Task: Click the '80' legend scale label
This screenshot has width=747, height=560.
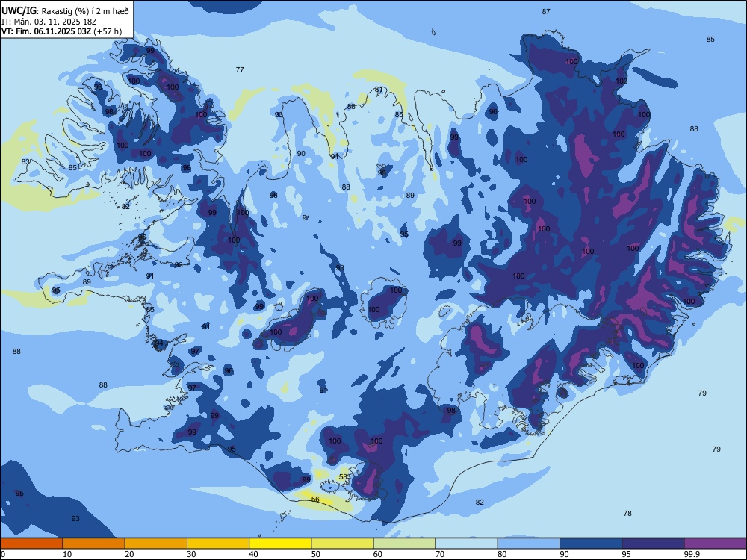Action: tap(502, 554)
